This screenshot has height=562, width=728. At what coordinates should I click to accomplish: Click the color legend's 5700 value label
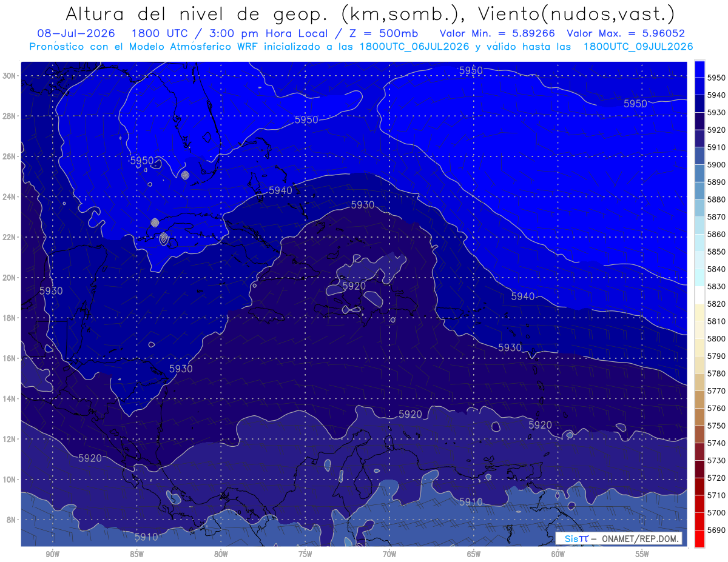point(716,513)
